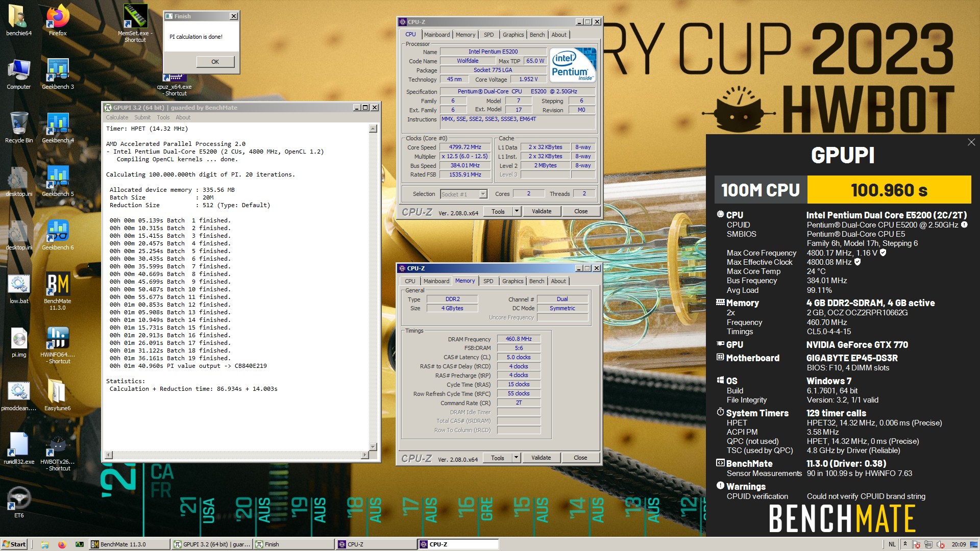Image resolution: width=980 pixels, height=551 pixels.
Task: Open About menu in GPUPI
Action: (x=183, y=117)
